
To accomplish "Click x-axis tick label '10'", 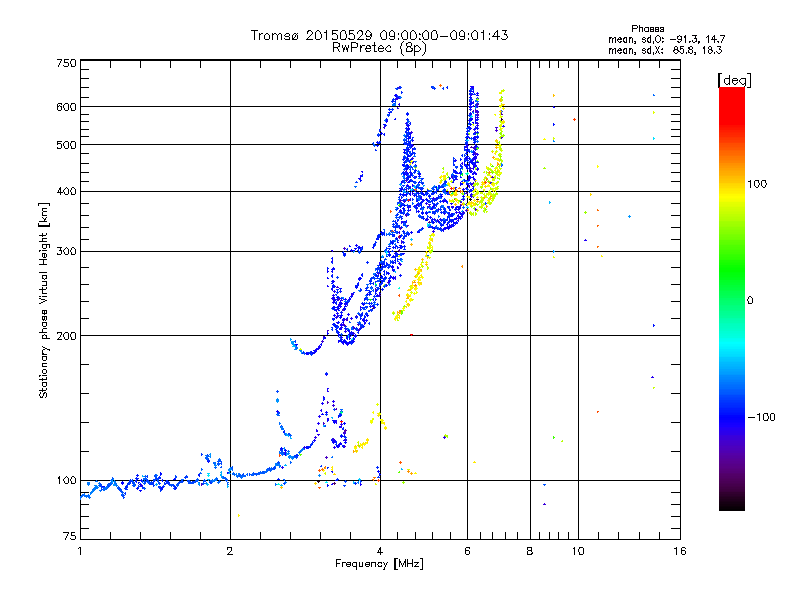I will pyautogui.click(x=578, y=551).
